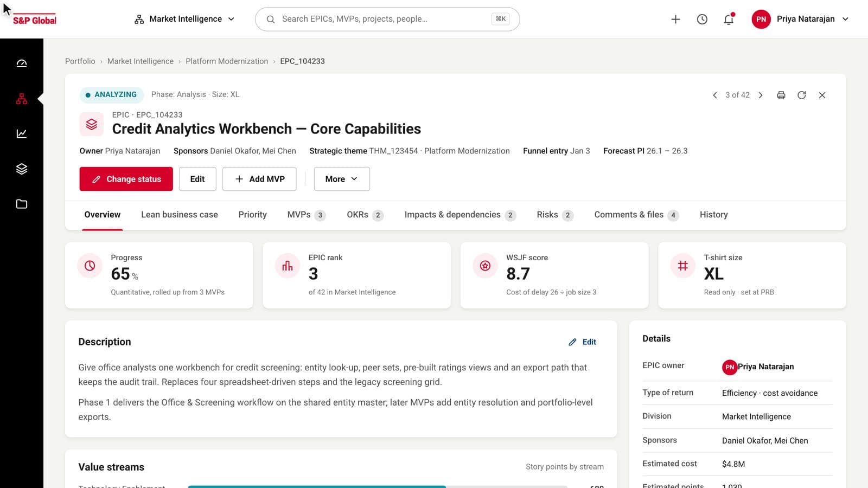
Task: Open the History tab
Action: [x=713, y=215]
